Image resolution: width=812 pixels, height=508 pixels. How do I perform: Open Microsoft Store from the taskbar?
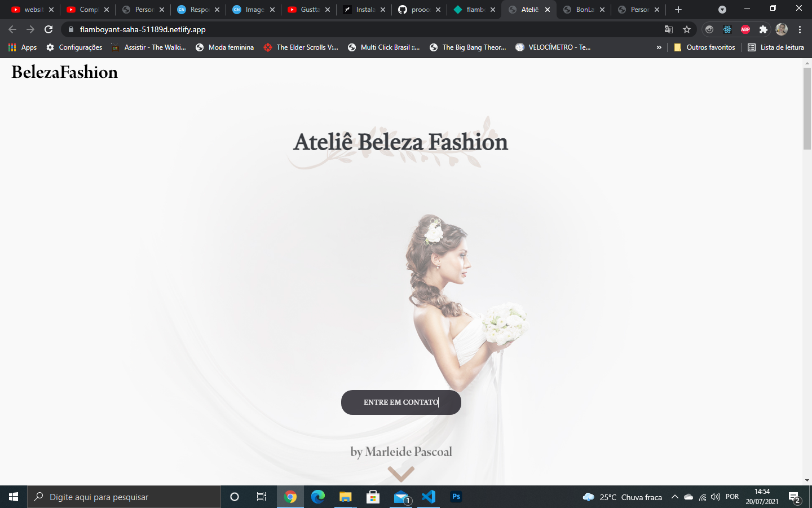(x=373, y=497)
